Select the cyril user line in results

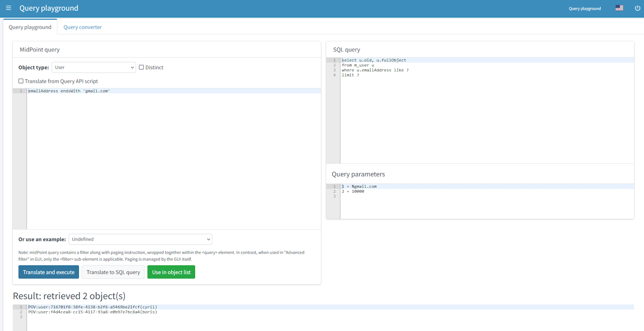pos(93,306)
